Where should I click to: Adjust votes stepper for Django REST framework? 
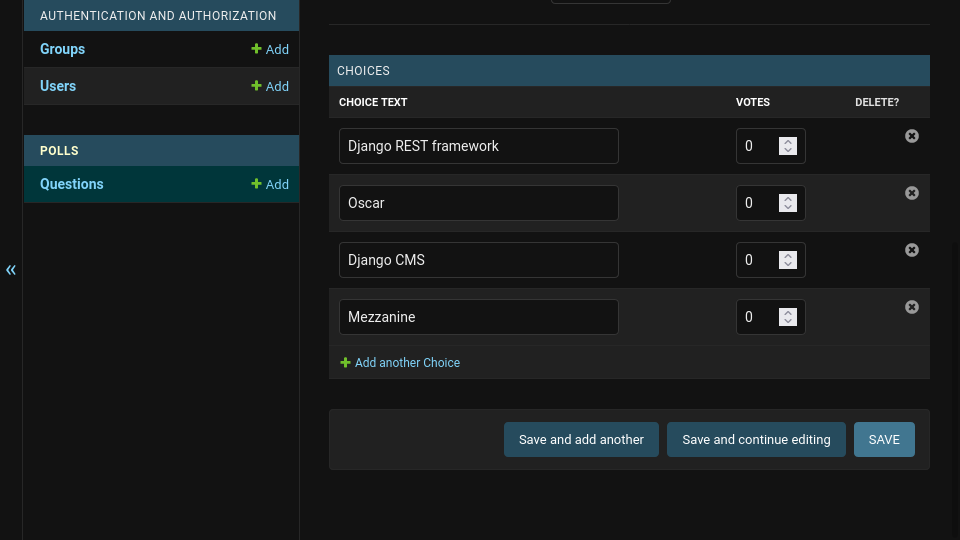(x=788, y=146)
